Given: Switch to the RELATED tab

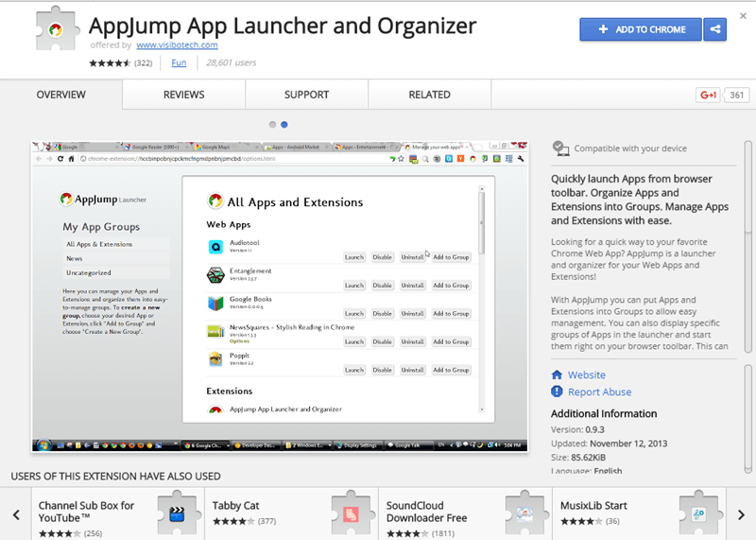Looking at the screenshot, I should 430,95.
